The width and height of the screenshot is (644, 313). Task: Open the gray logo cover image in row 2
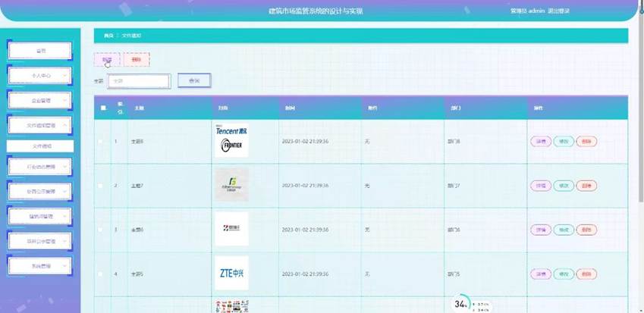(231, 185)
